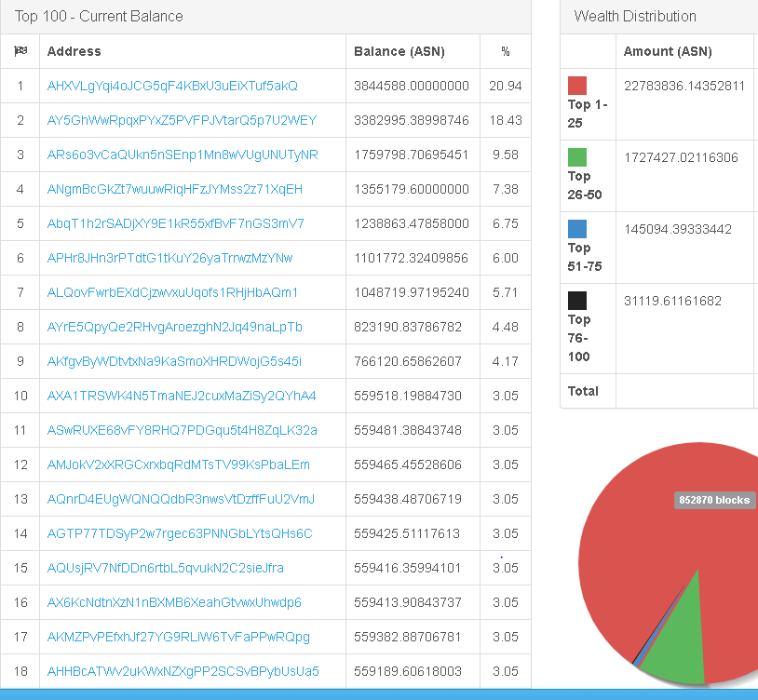Click the Total row label
758x700 pixels.
click(x=583, y=391)
